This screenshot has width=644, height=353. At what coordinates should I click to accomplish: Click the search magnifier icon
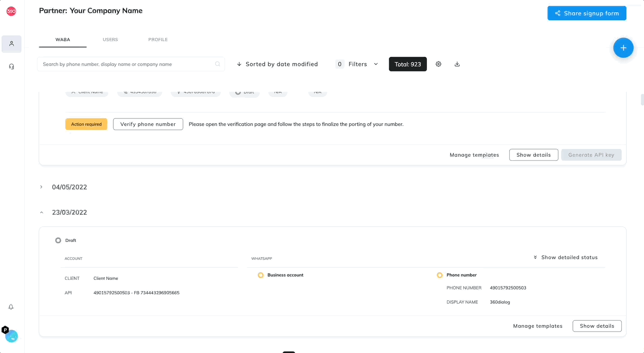coord(217,64)
